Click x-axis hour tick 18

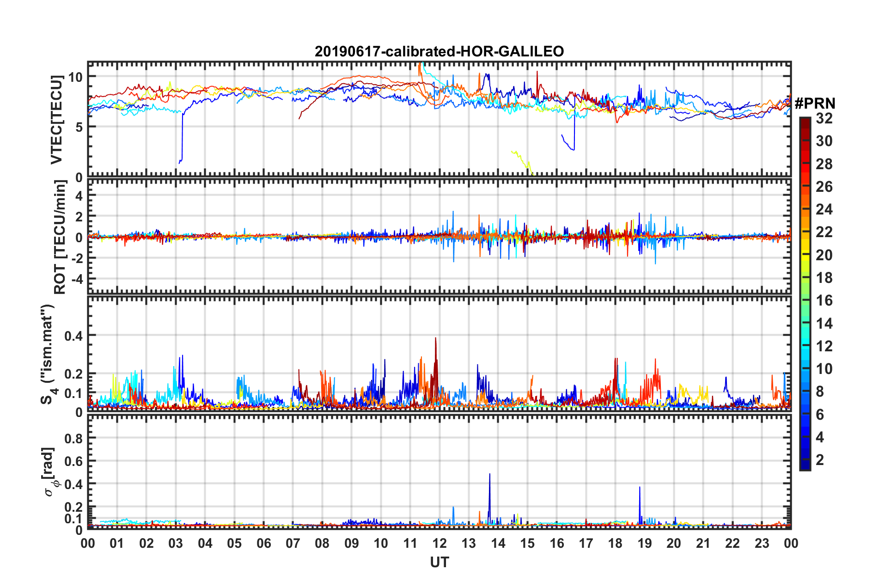pyautogui.click(x=615, y=543)
